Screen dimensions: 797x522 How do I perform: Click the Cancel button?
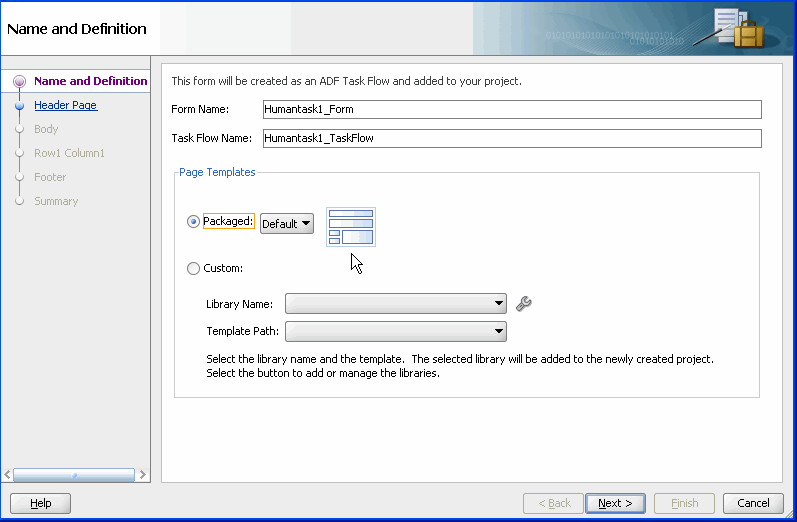753,503
